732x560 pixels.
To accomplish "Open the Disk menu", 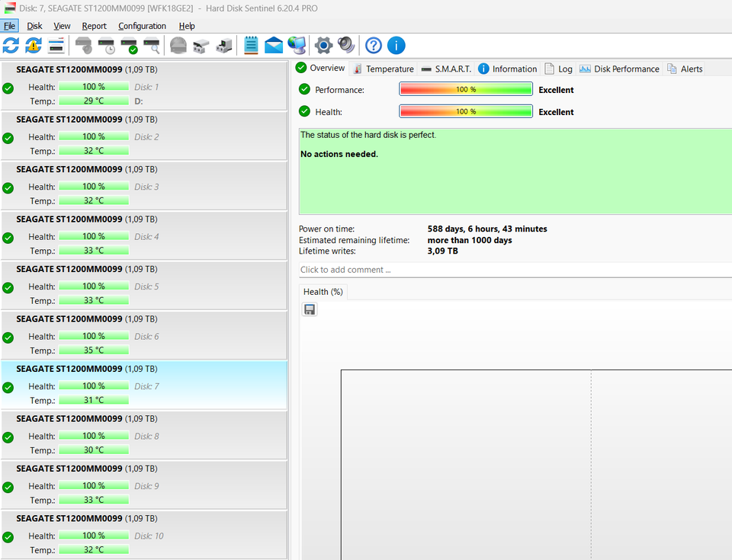I will pos(34,26).
